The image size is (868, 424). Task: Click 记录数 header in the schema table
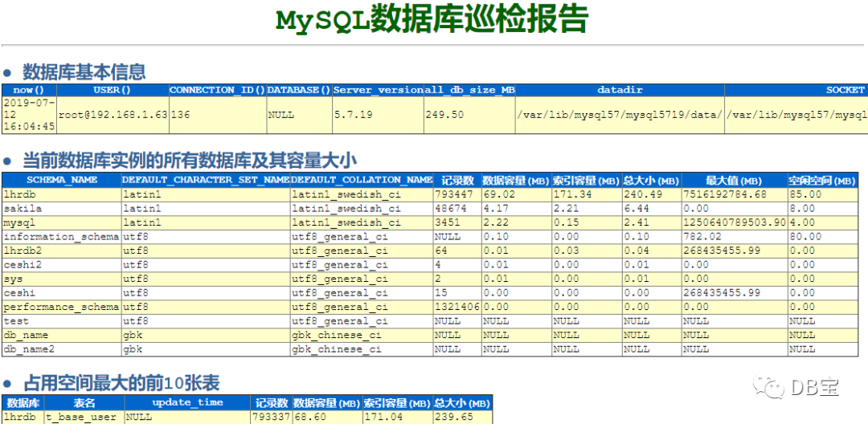pos(457,180)
